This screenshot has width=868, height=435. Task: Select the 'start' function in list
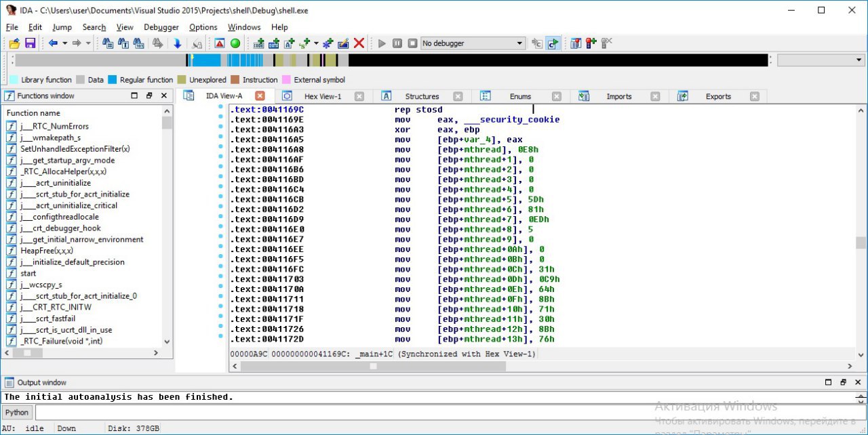[28, 273]
